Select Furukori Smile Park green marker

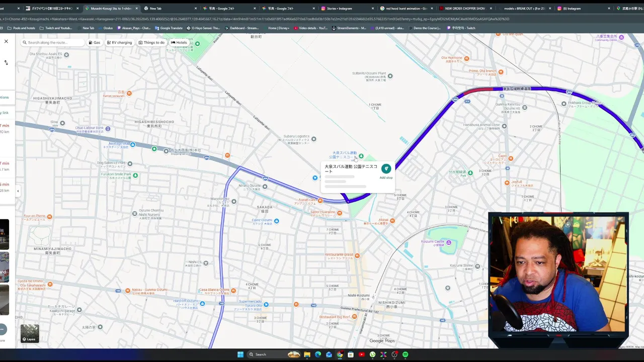click(135, 175)
